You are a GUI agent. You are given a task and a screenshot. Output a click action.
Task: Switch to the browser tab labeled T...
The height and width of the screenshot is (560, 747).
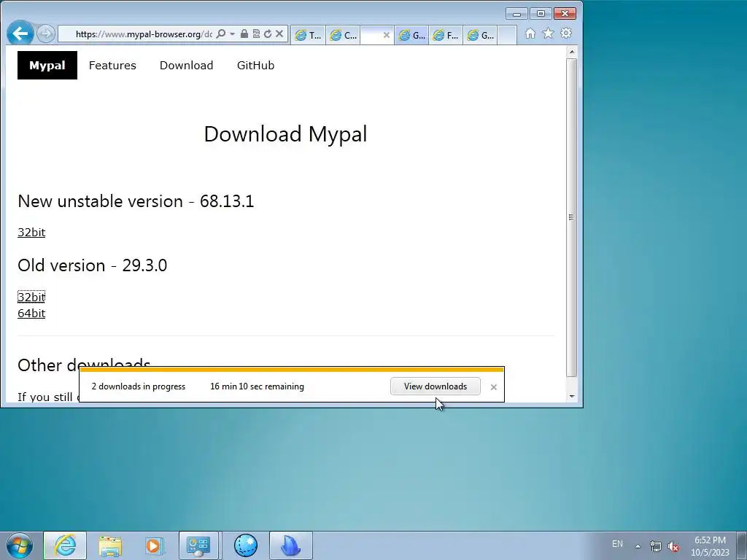tap(309, 35)
